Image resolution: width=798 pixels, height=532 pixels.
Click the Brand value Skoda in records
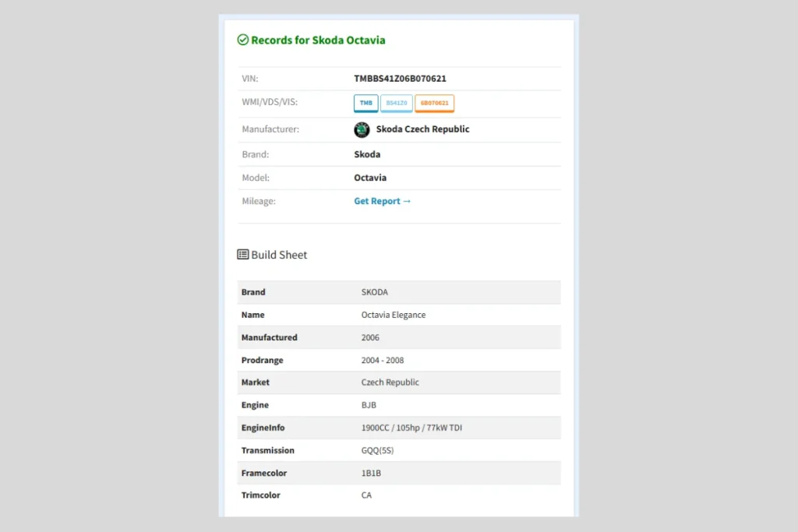pyautogui.click(x=367, y=154)
